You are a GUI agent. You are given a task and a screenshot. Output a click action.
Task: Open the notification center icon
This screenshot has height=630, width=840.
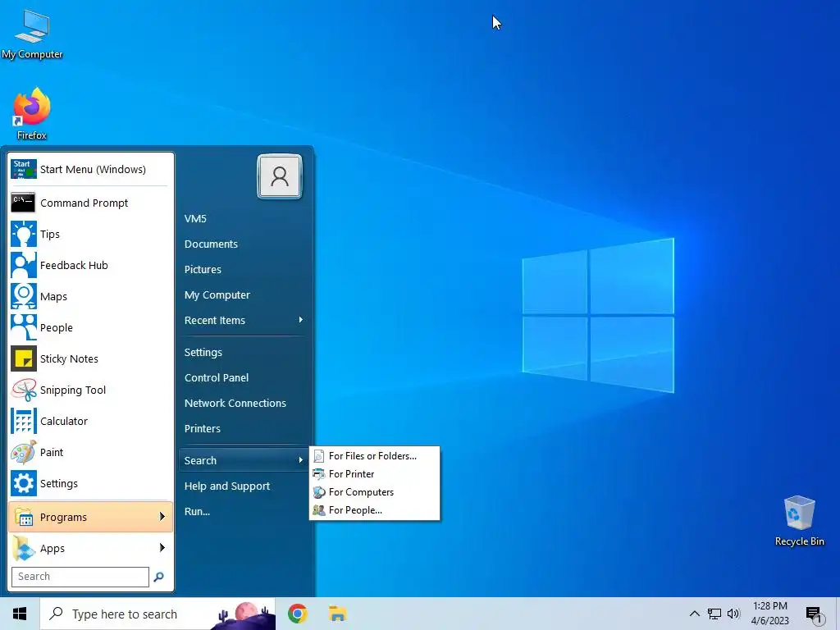(815, 614)
